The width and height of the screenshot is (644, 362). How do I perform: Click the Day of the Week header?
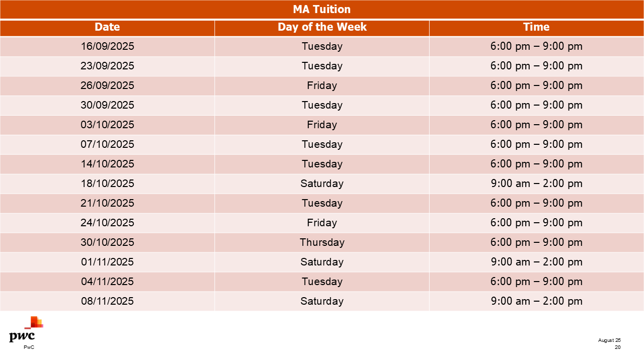pyautogui.click(x=322, y=27)
